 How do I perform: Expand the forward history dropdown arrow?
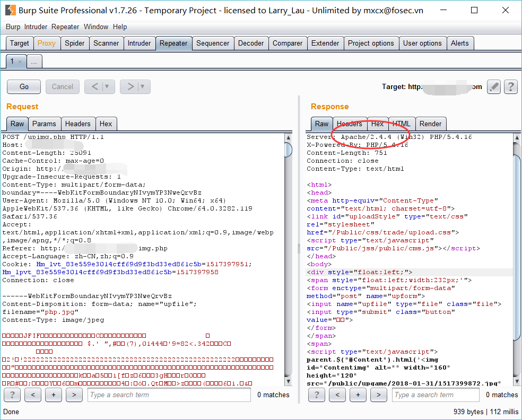tap(143, 87)
